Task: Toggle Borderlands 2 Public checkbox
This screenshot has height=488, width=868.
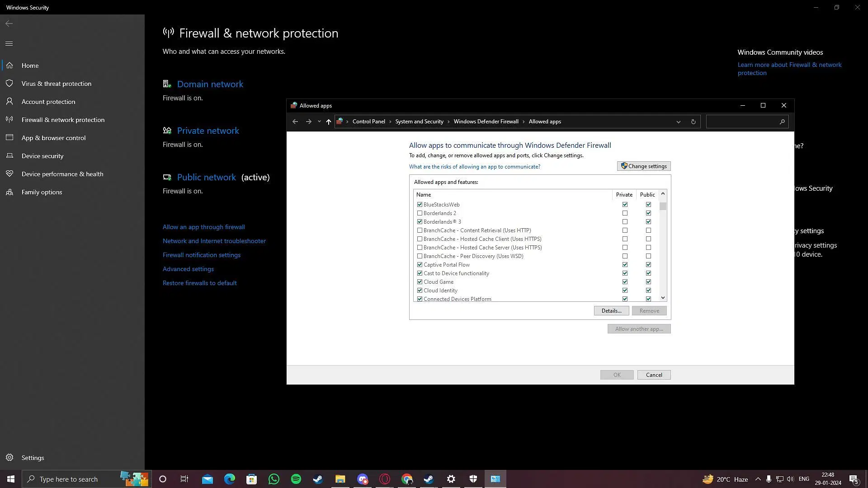Action: pyautogui.click(x=648, y=213)
